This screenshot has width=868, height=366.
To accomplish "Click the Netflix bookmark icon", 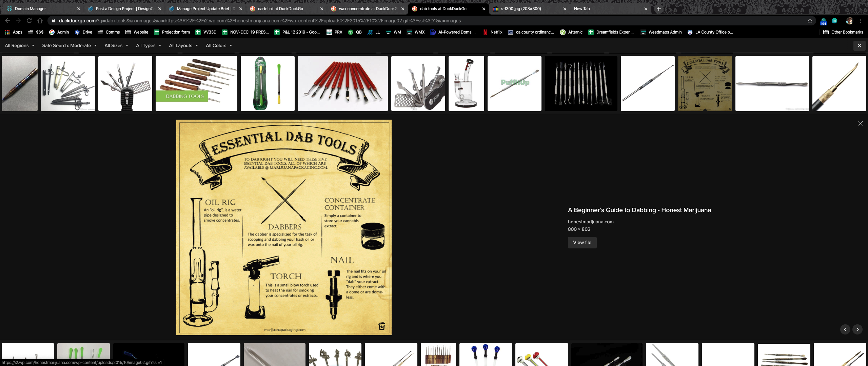I will tap(485, 32).
